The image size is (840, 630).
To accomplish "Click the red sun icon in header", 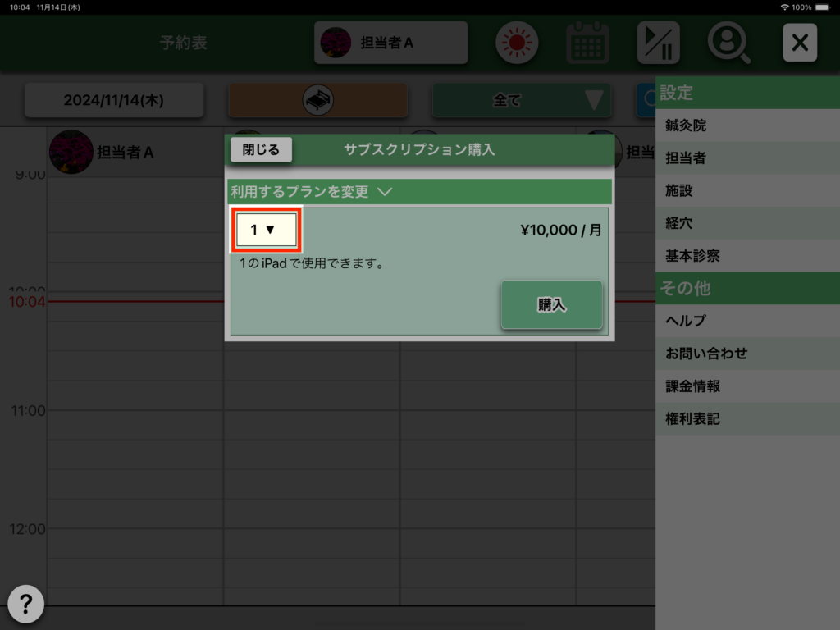I will pos(516,43).
